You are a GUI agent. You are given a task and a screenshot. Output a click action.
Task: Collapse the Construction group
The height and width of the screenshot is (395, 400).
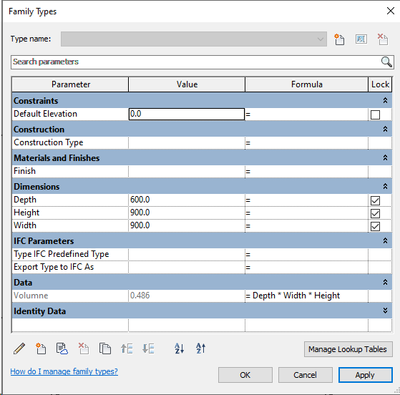[x=385, y=129]
